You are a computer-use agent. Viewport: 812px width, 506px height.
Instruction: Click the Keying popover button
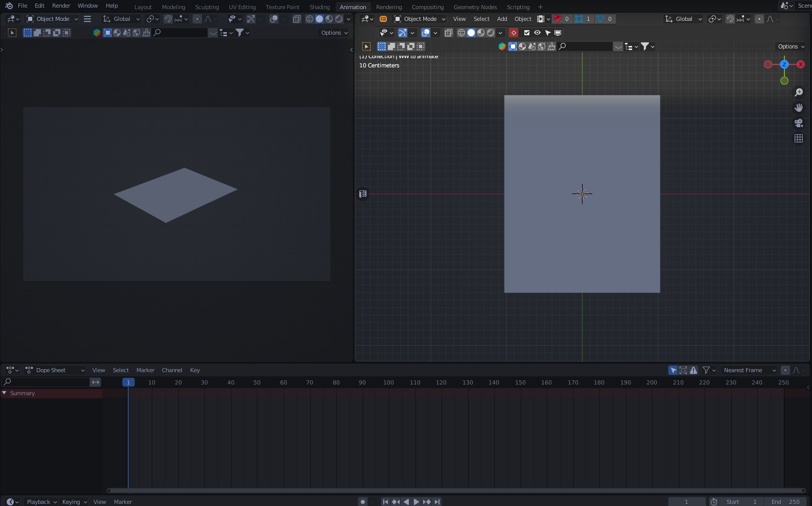pos(74,502)
